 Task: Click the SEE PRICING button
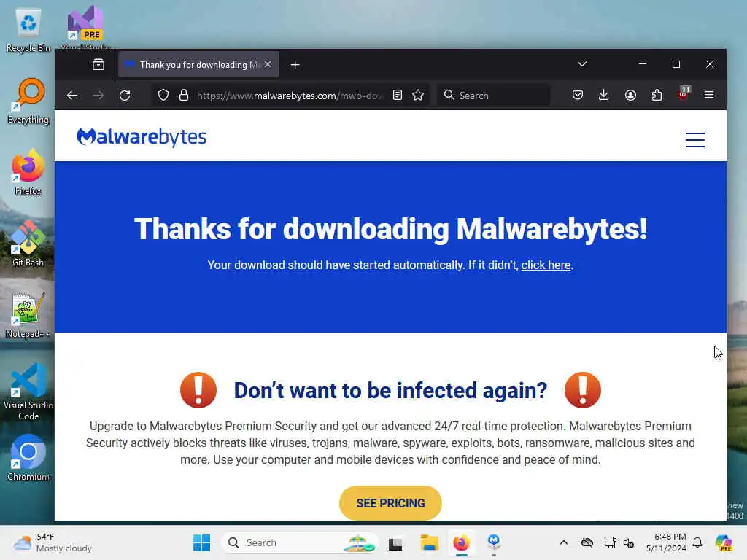(390, 503)
